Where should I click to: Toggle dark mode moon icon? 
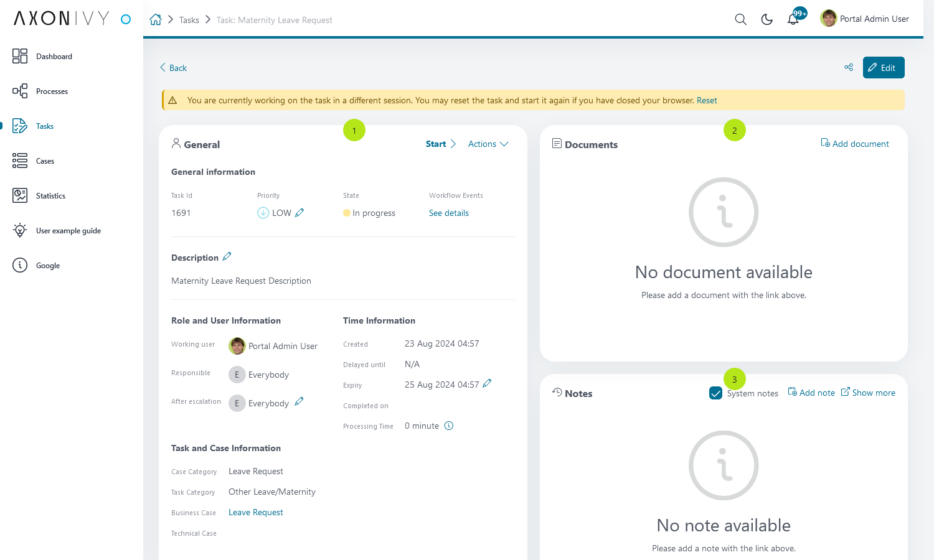click(x=767, y=19)
